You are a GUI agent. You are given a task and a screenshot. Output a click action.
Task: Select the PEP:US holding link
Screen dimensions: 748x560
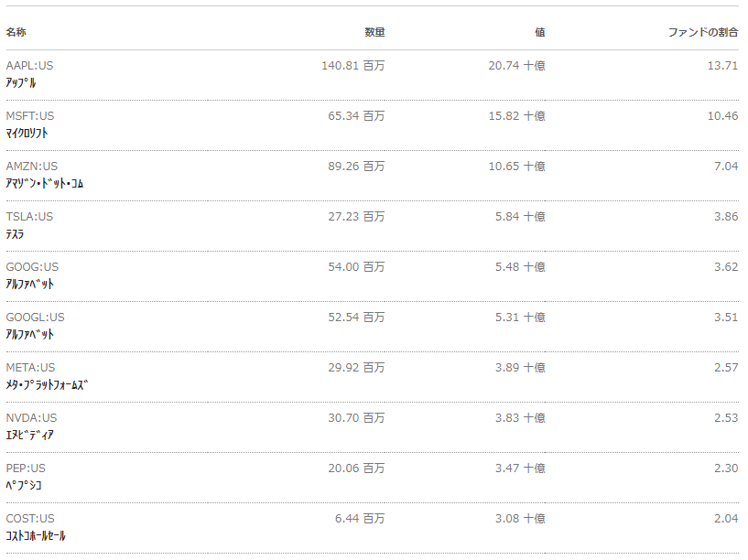(x=26, y=468)
